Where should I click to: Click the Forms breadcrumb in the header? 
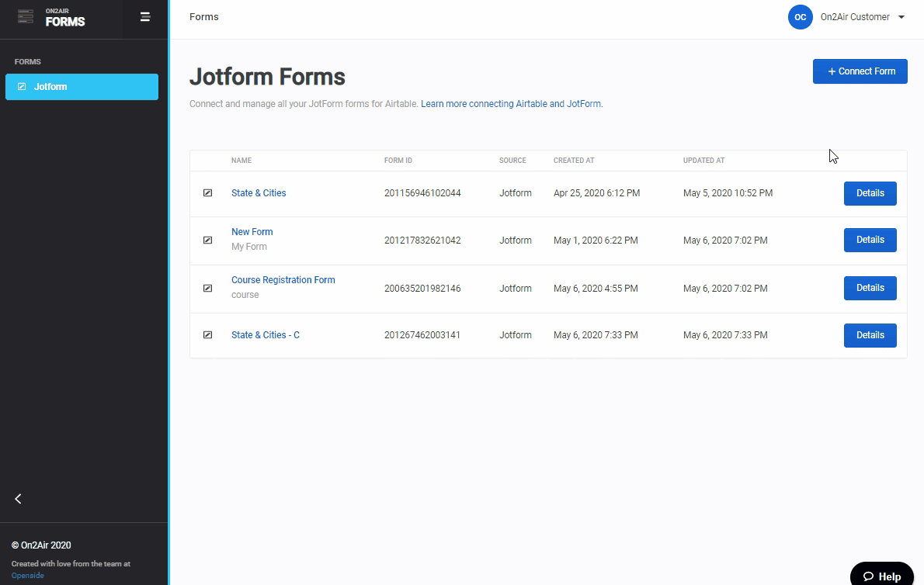pos(204,17)
